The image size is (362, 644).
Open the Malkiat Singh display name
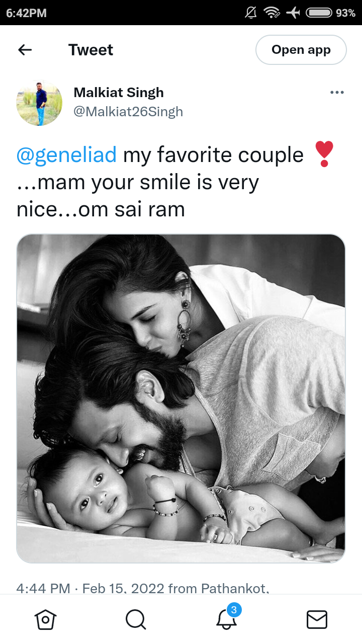point(119,93)
